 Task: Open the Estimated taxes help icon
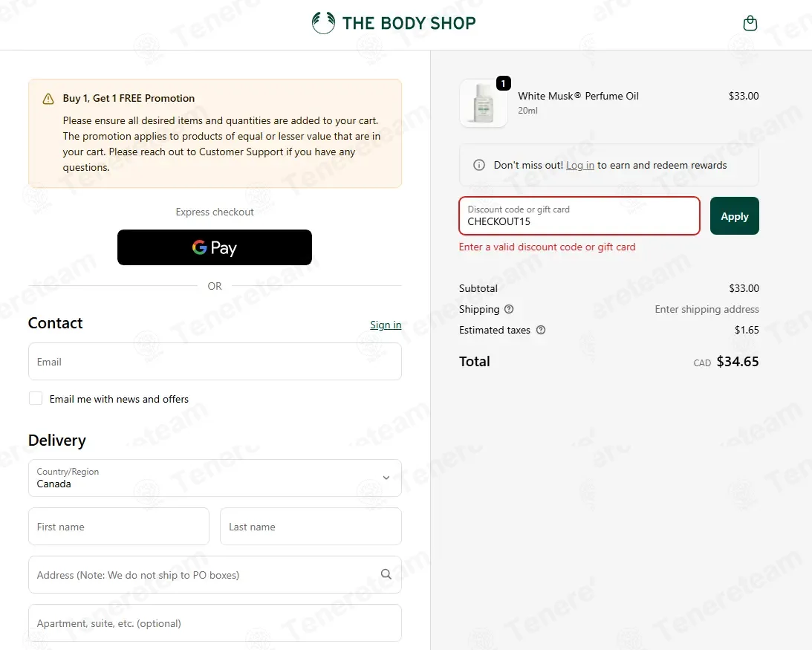tap(541, 330)
